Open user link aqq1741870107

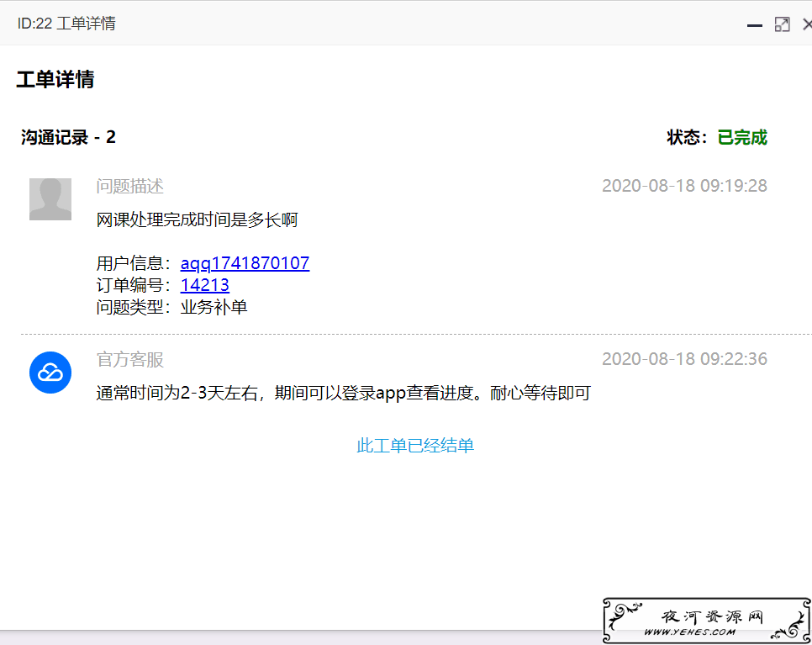[x=245, y=263]
